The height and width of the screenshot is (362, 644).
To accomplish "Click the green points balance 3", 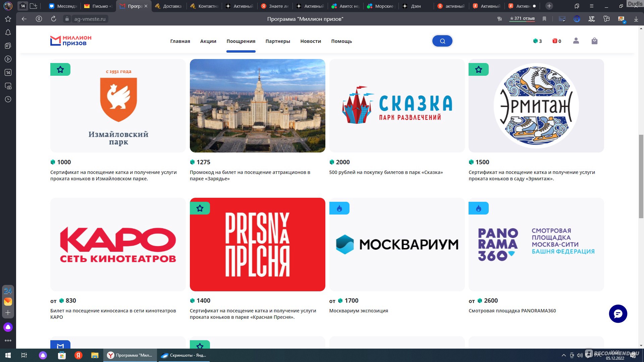I will point(537,41).
